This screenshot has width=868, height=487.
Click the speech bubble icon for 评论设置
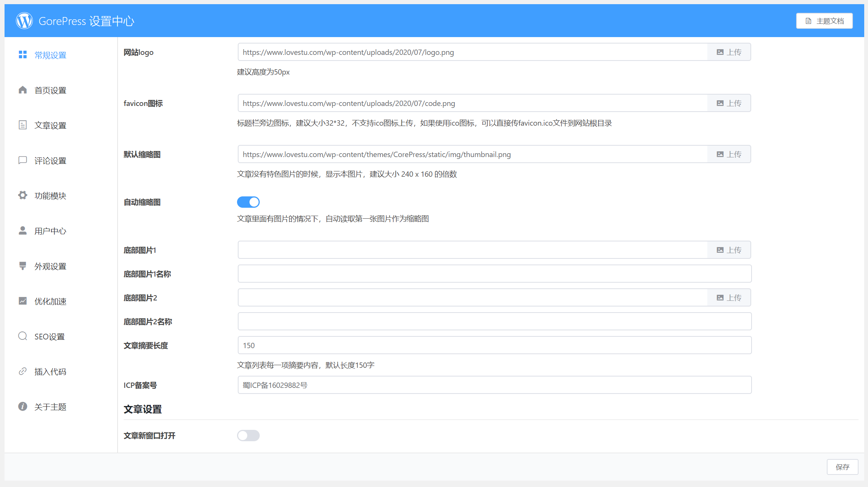[23, 160]
